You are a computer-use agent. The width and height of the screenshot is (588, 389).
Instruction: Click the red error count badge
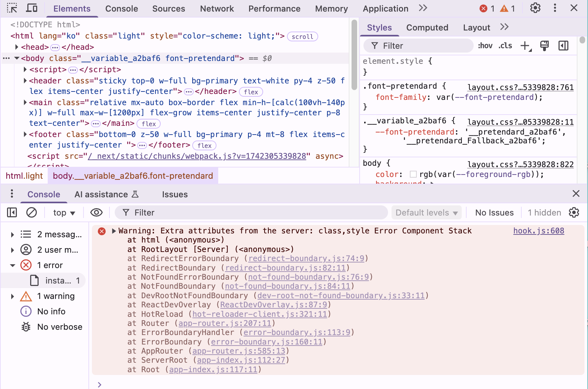487,8
